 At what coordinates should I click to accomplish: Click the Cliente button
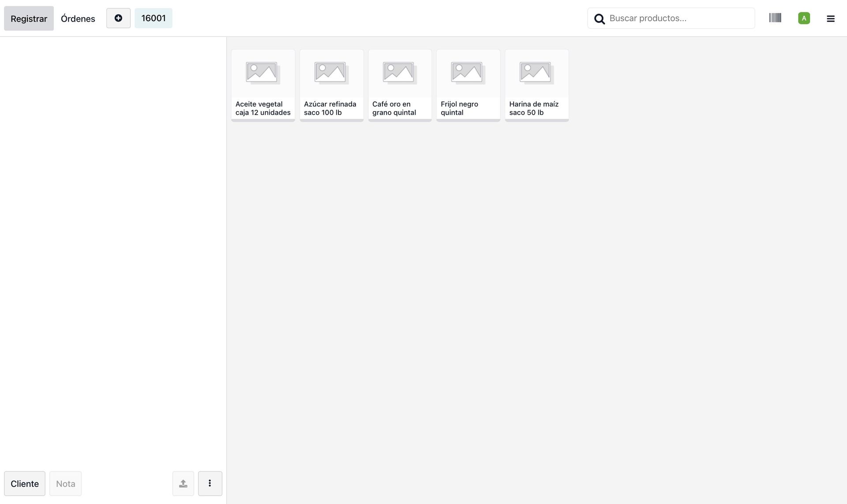(25, 484)
